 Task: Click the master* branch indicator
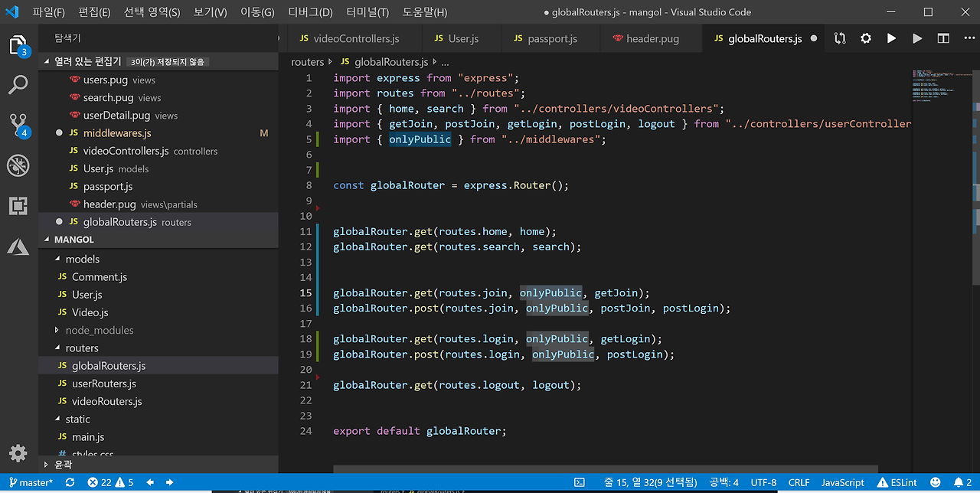(31, 482)
